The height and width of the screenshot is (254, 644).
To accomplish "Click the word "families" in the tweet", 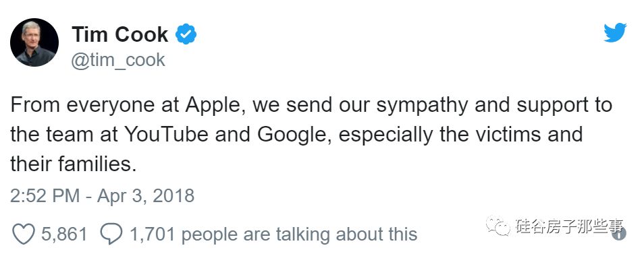I will [96, 164].
